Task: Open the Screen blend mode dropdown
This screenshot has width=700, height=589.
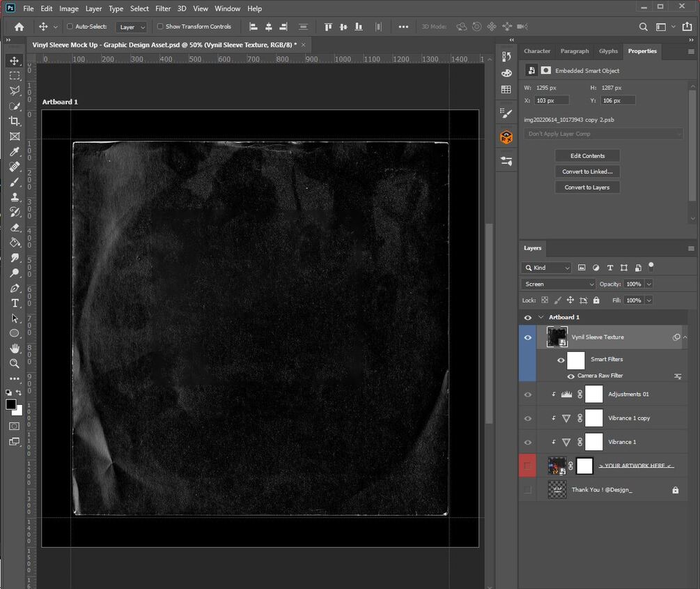Action: (558, 284)
